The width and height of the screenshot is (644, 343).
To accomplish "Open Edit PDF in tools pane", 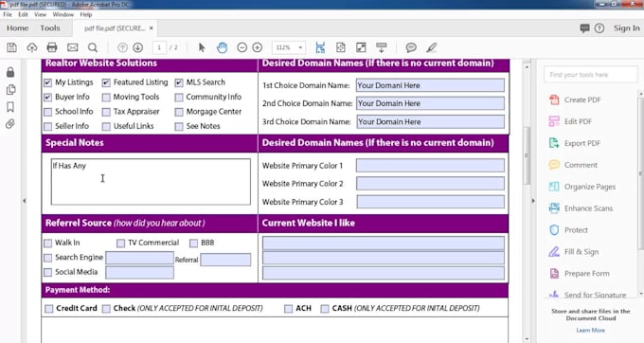I will tap(570, 121).
